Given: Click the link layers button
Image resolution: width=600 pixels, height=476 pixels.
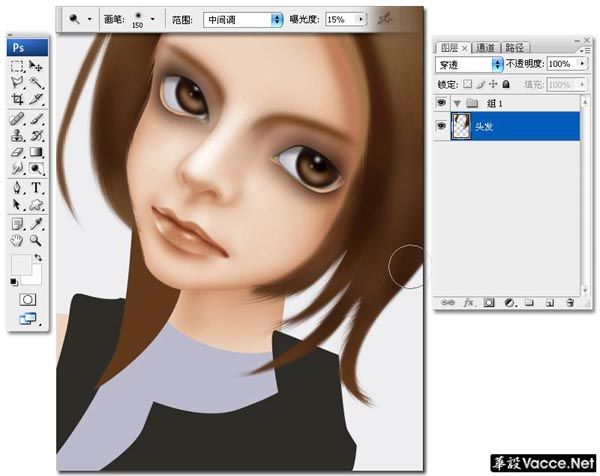Looking at the screenshot, I should point(448,303).
